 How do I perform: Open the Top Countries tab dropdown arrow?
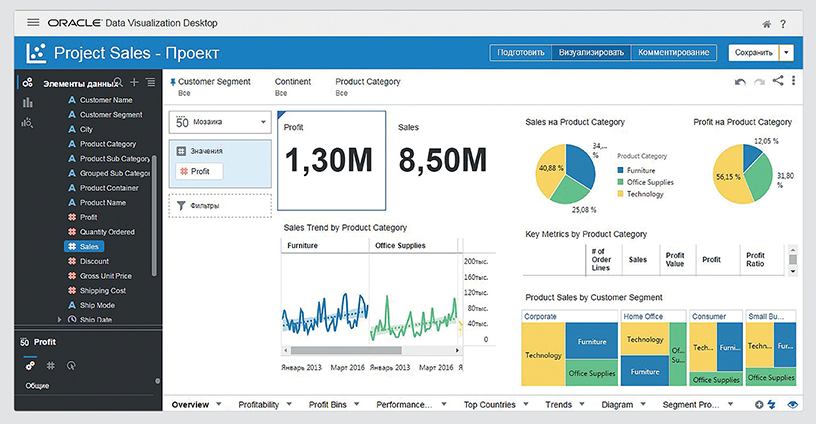click(x=526, y=404)
